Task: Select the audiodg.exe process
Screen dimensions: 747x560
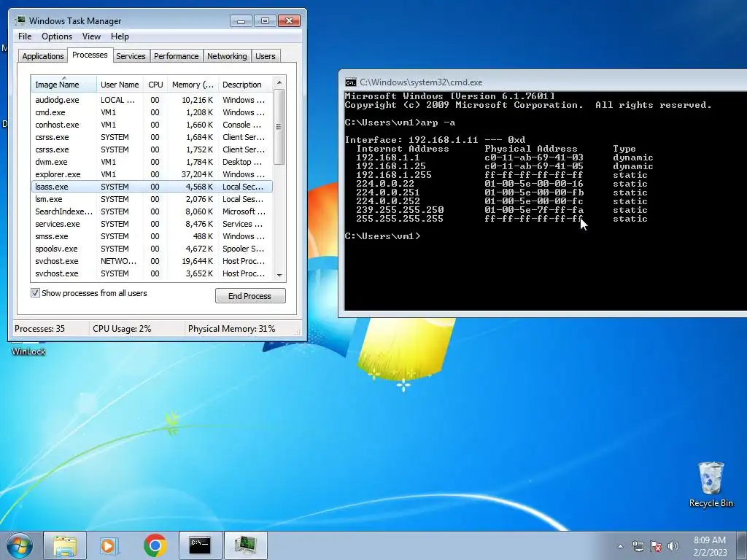Action: click(x=152, y=100)
